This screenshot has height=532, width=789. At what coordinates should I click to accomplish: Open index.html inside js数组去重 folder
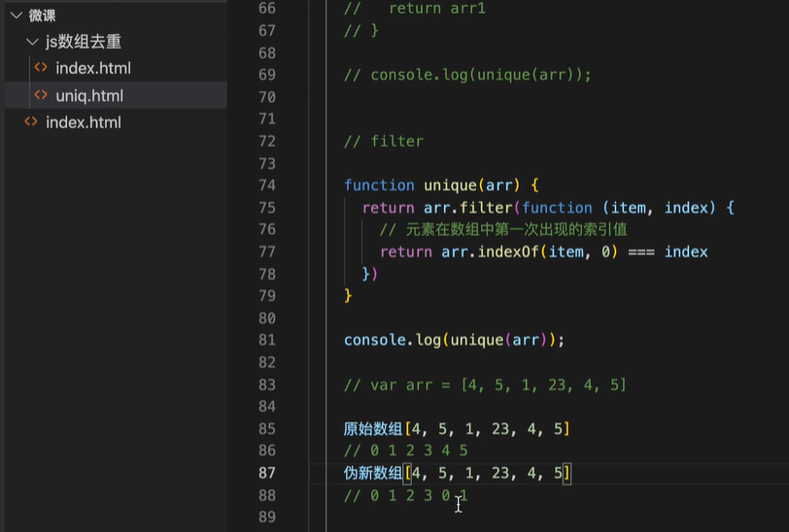pyautogui.click(x=93, y=68)
